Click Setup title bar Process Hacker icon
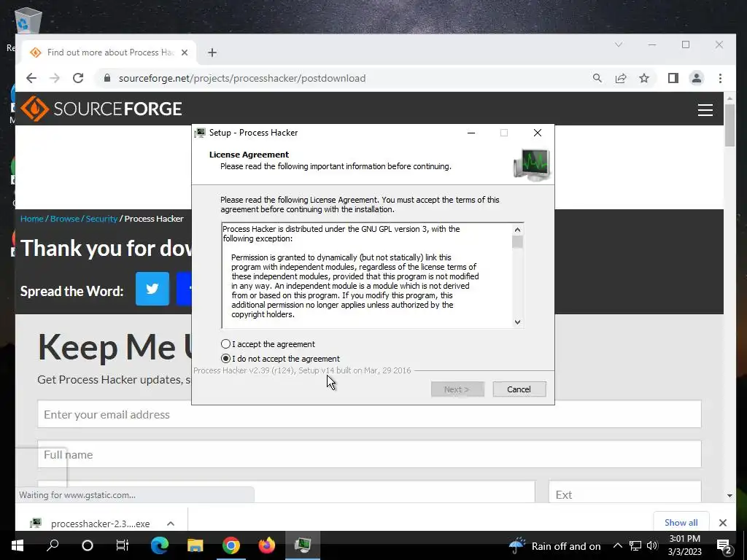 pyautogui.click(x=200, y=133)
